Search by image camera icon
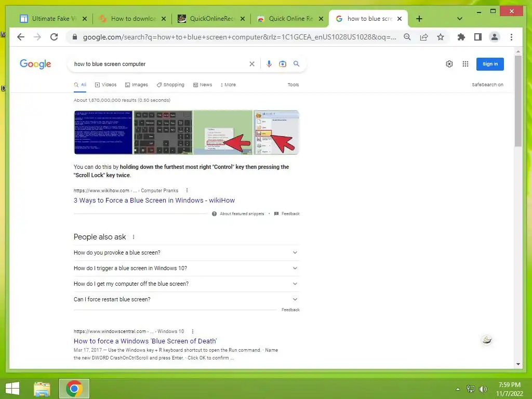 (282, 64)
